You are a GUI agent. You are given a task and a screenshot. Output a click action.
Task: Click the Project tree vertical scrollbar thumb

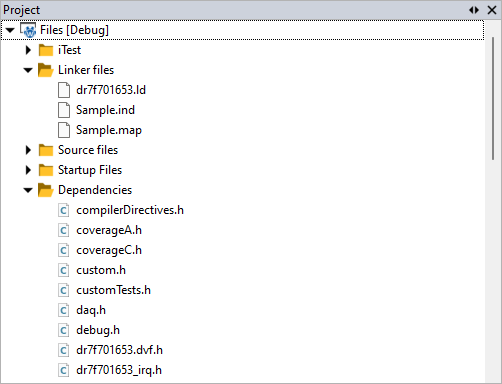coord(493,99)
